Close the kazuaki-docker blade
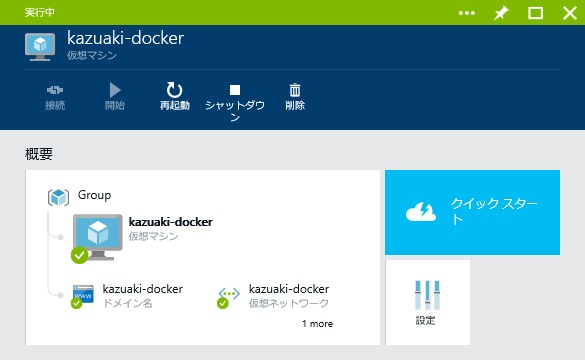Image resolution: width=585 pixels, height=360 pixels. coord(569,13)
